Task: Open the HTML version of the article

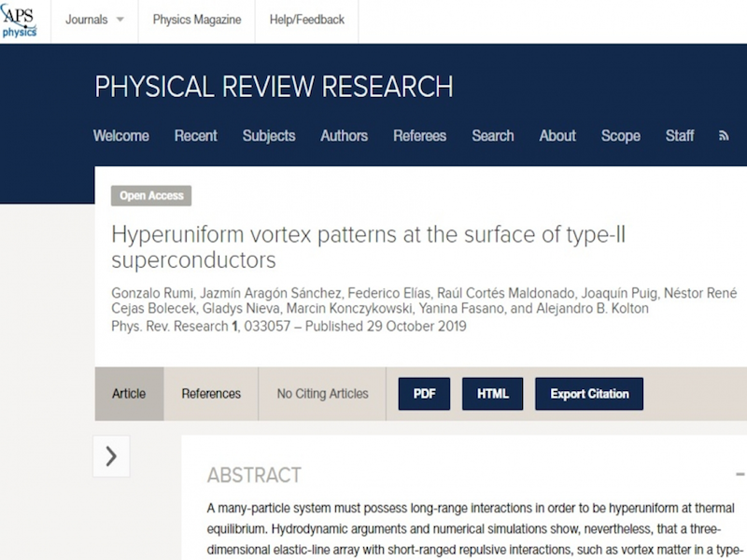Action: 493,394
